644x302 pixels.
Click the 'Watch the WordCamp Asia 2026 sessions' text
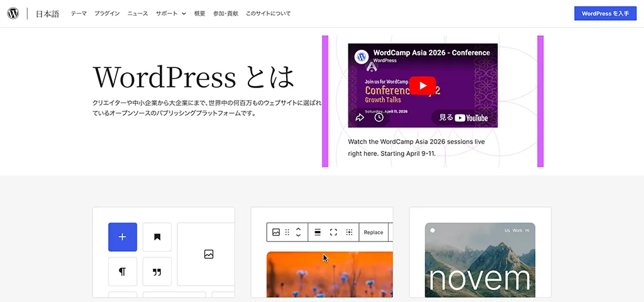coord(416,147)
